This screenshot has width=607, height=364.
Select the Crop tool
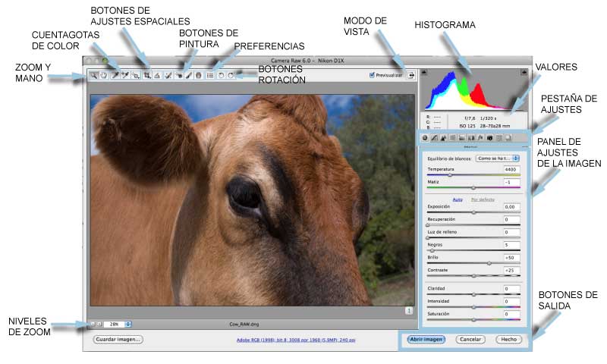point(147,75)
